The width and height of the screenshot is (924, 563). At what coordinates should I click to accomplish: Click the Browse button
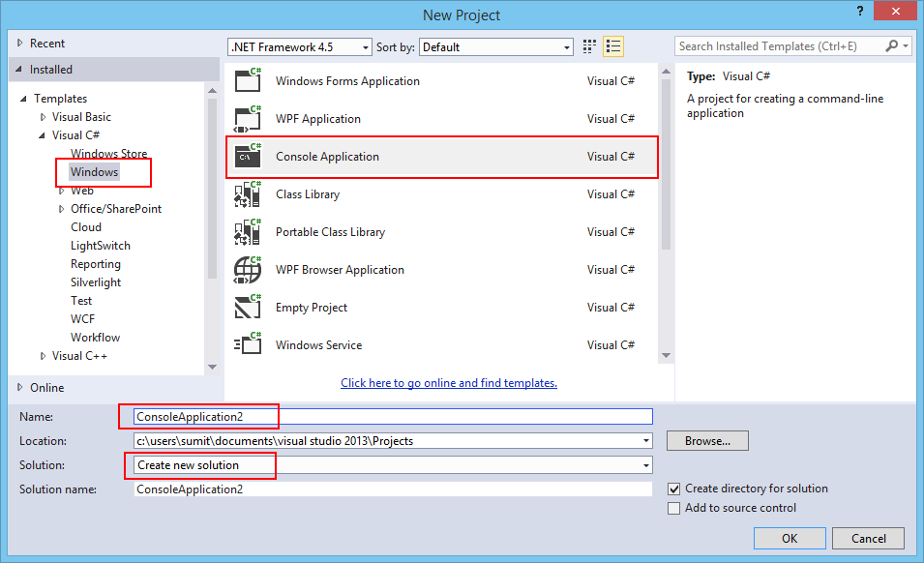click(x=706, y=440)
